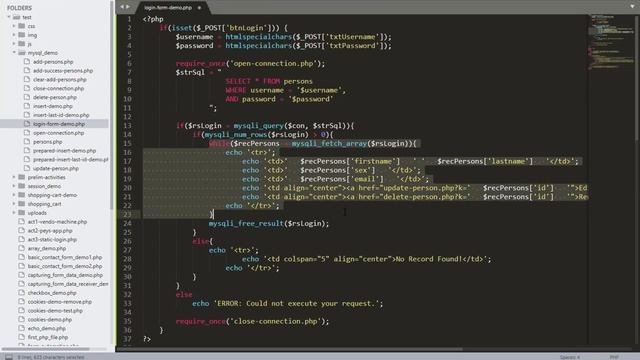Click the folder icon of the uploads folder
The height and width of the screenshot is (360, 640).
(x=22, y=213)
